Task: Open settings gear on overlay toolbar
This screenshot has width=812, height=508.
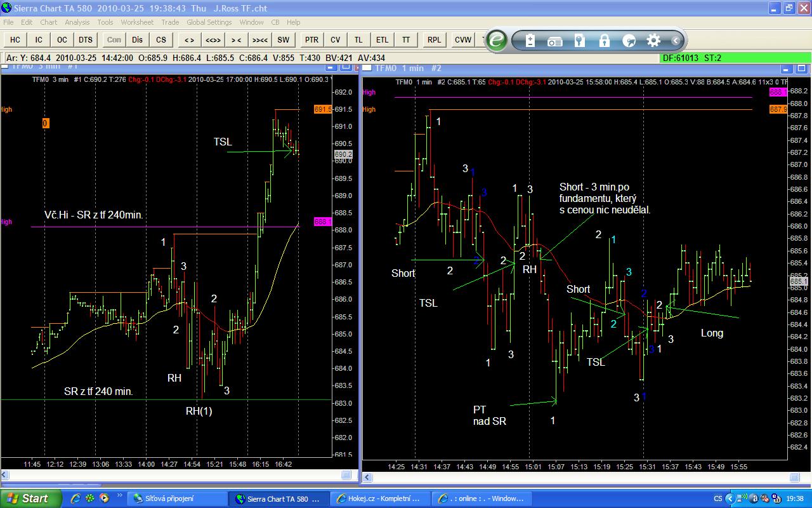Action: point(653,41)
